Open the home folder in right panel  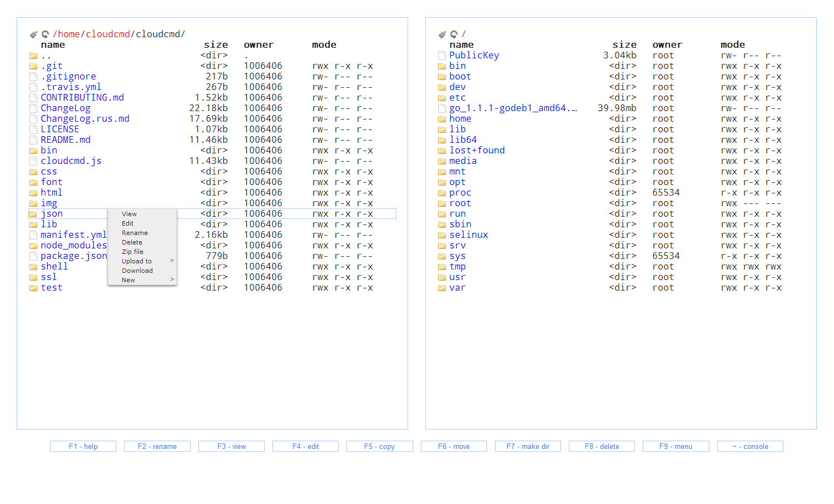click(x=460, y=119)
